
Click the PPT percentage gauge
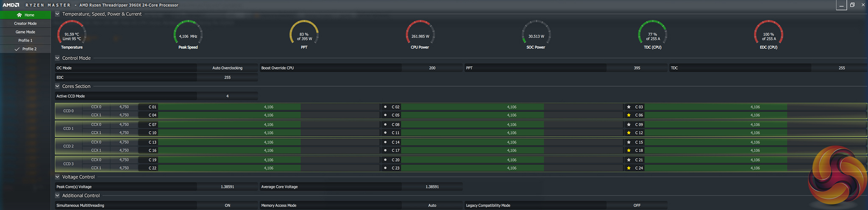[304, 33]
